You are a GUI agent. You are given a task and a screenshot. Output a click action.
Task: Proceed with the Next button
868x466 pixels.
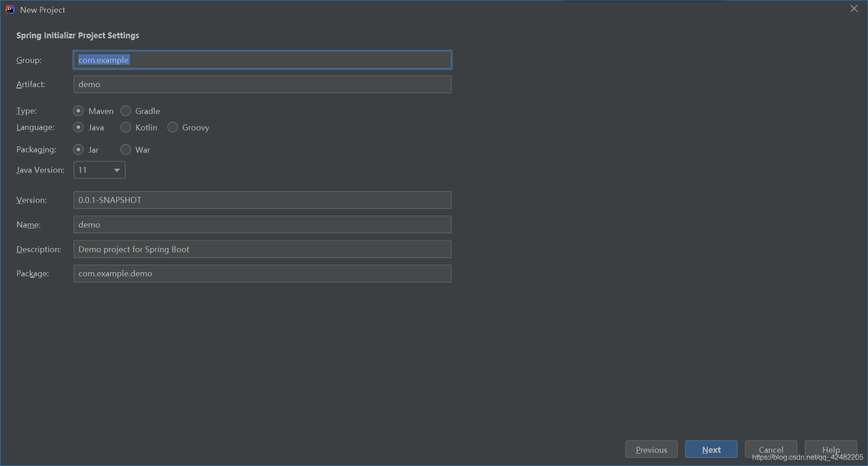click(711, 450)
